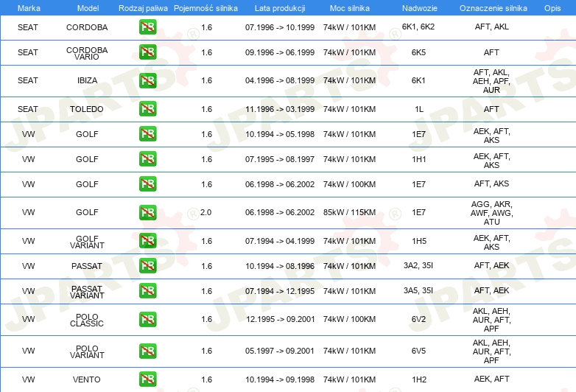Select the TOLEDO model cell
The image size is (576, 392).
[x=87, y=109]
